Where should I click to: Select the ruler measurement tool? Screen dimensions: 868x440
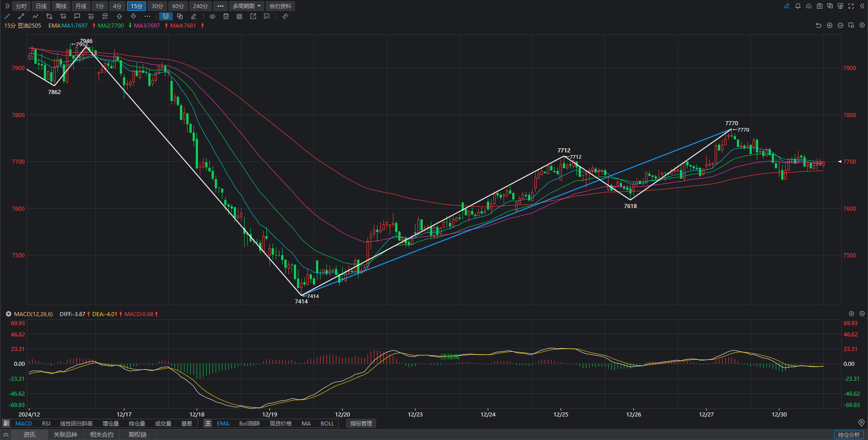tap(285, 16)
